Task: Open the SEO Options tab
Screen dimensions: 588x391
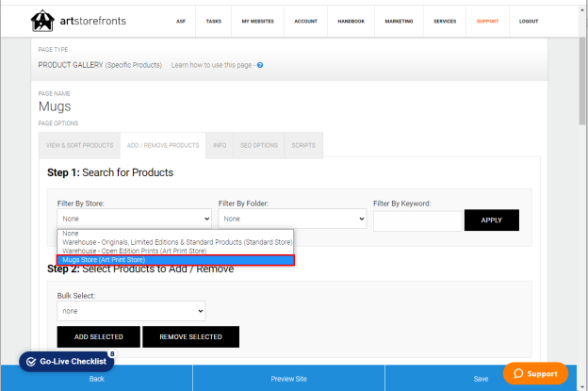Action: tap(259, 145)
